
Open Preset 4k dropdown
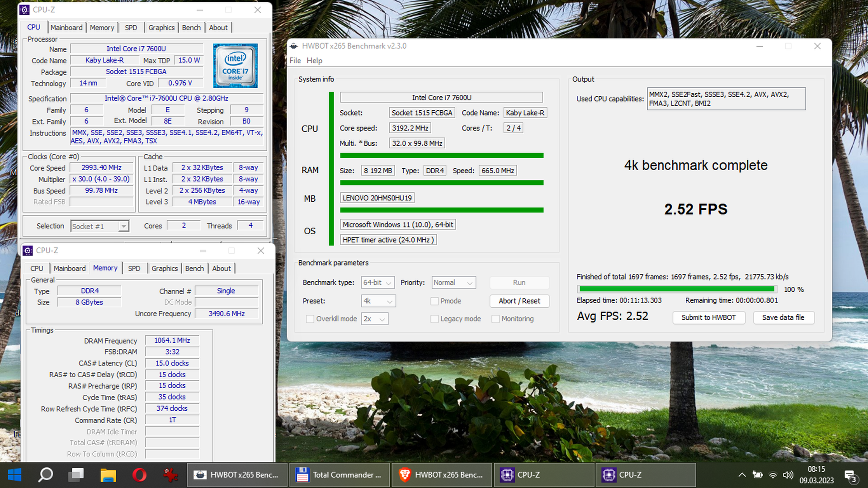click(x=379, y=301)
